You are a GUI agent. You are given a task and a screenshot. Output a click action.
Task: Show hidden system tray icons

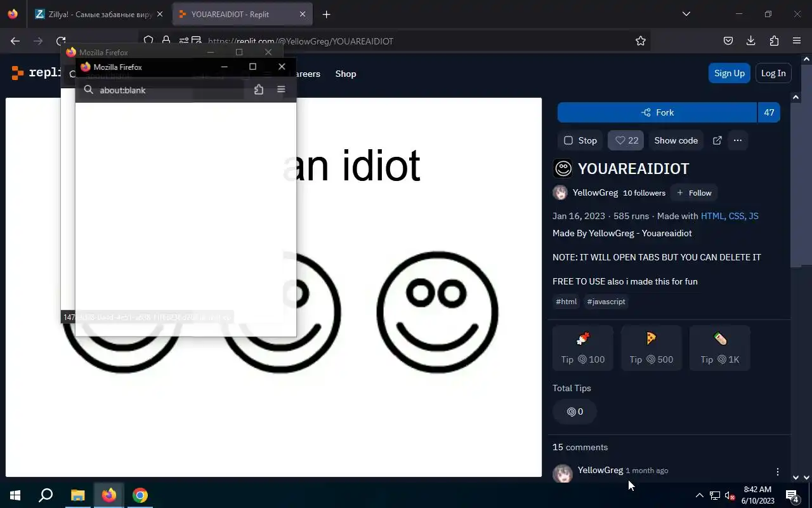699,495
